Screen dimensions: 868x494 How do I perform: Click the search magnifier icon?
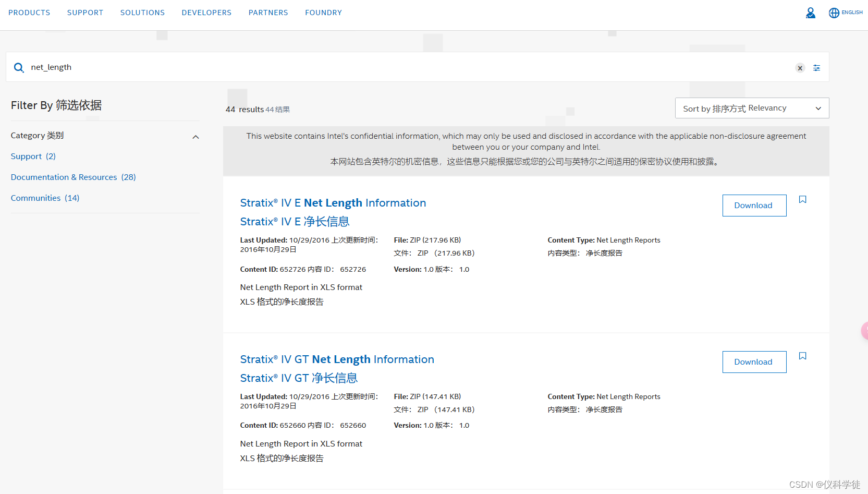(19, 67)
